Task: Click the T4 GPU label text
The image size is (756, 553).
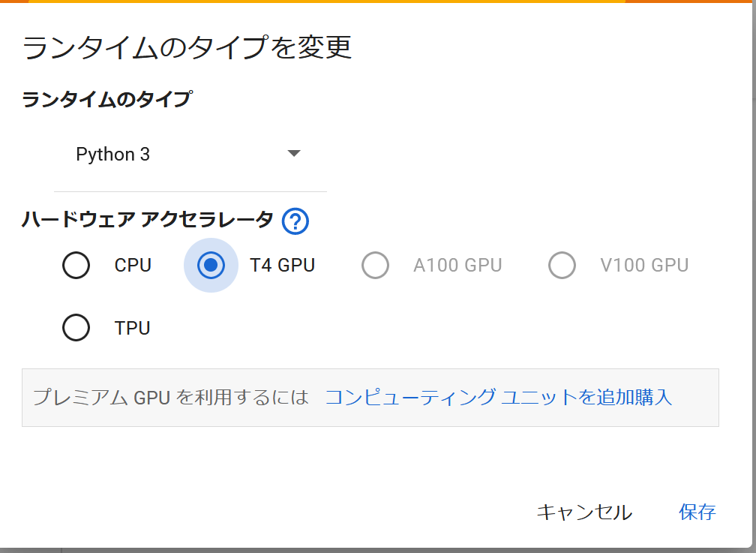Action: (x=282, y=266)
